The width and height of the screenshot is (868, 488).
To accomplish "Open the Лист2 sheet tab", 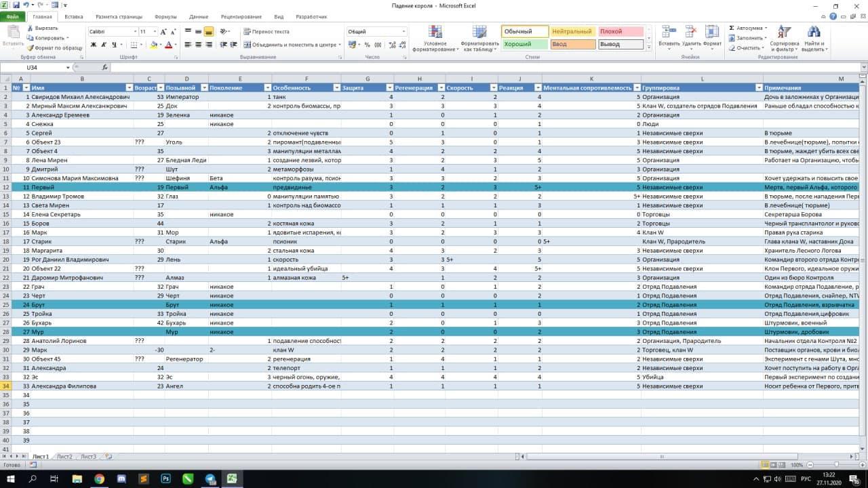I will tap(64, 457).
